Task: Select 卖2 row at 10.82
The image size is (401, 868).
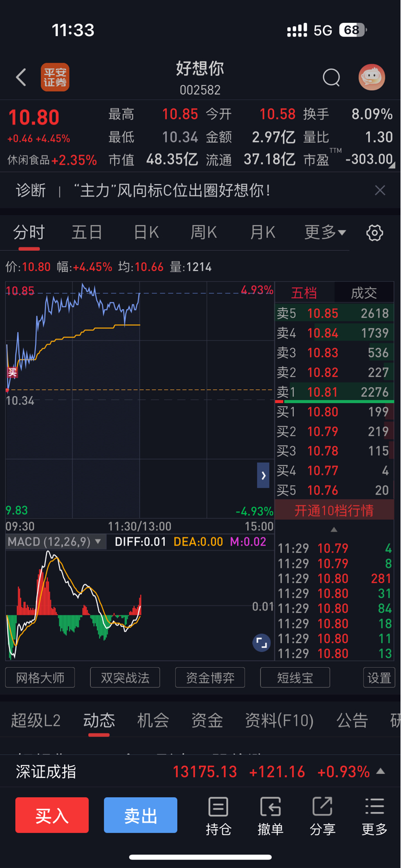Action: point(334,373)
